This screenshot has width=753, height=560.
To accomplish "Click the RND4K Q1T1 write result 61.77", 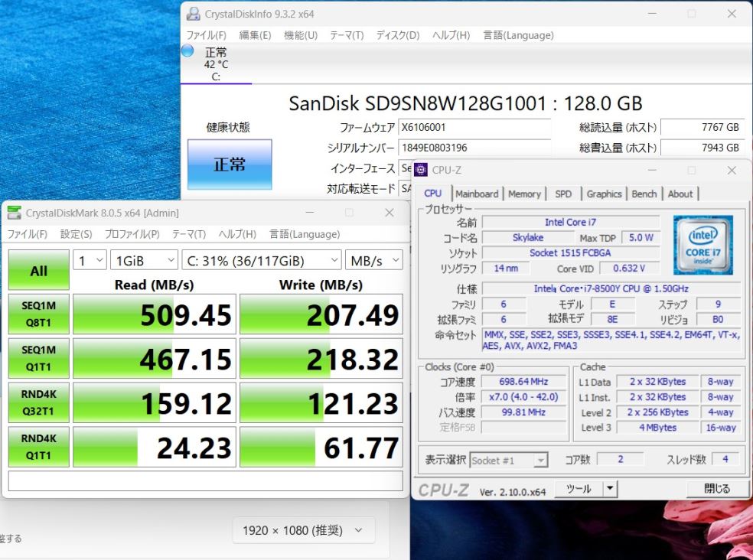I will click(321, 447).
